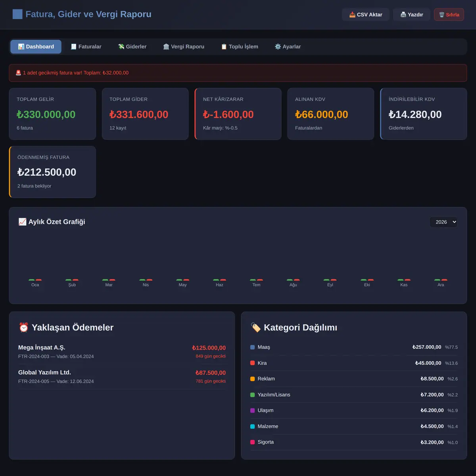
Task: Click the pink Sigorta category swatch
Action: click(253, 442)
